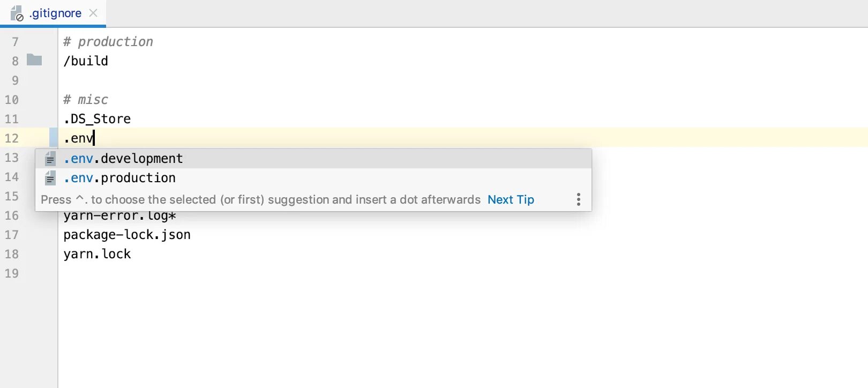Click the folder icon beside line 8
This screenshot has height=388, width=868.
click(x=34, y=59)
